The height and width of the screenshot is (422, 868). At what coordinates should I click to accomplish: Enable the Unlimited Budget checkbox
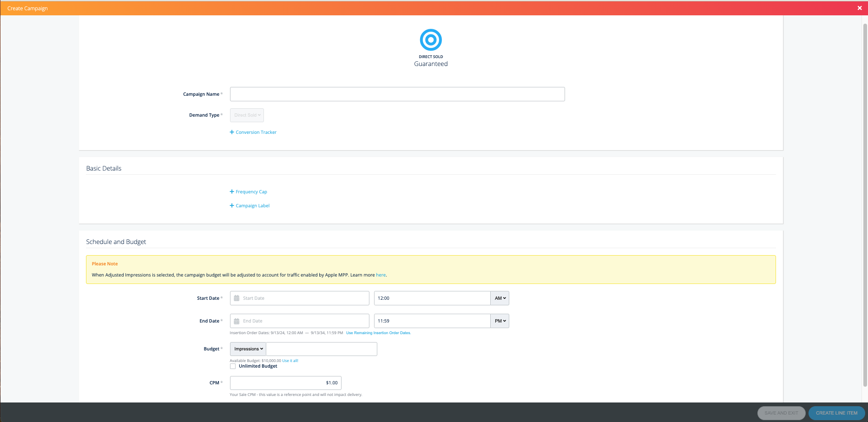point(233,366)
